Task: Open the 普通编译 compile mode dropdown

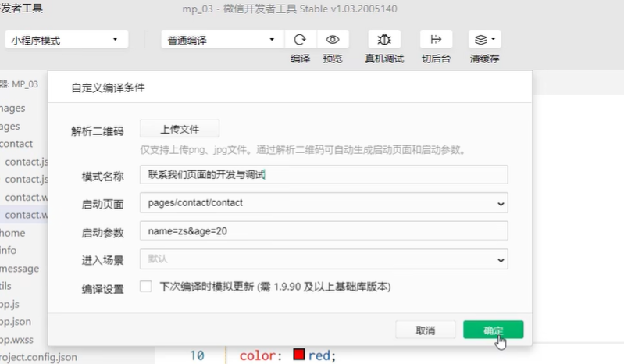Action: tap(223, 40)
